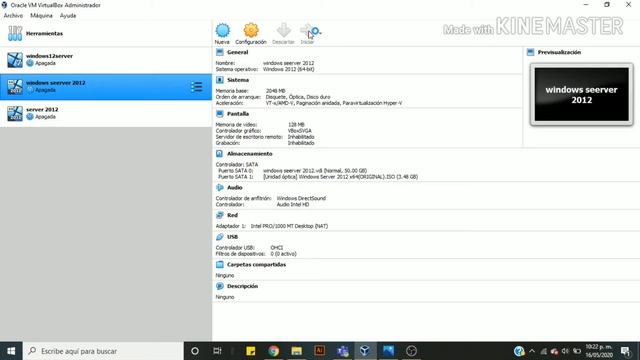Click the Pantalla section icon
The height and width of the screenshot is (360, 640).
coord(220,113)
